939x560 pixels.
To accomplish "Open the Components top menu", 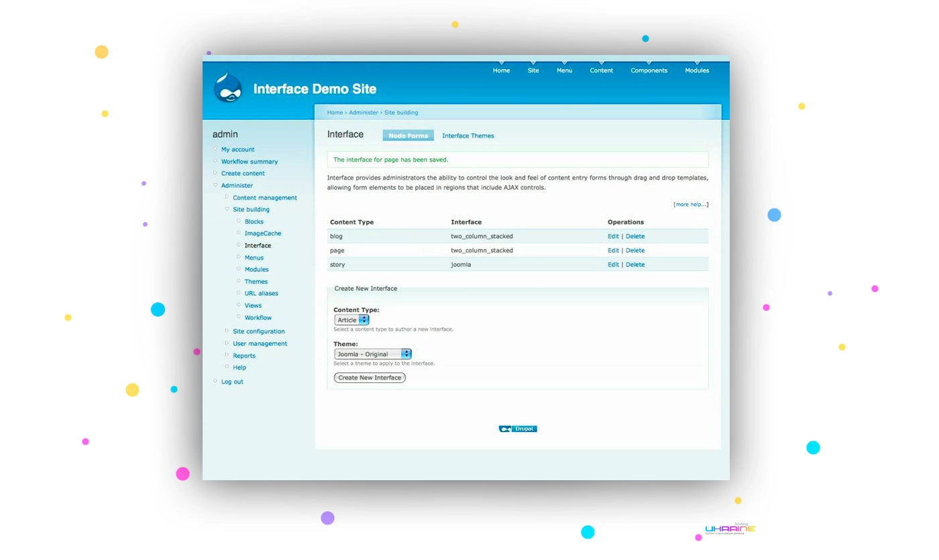I will click(x=649, y=70).
